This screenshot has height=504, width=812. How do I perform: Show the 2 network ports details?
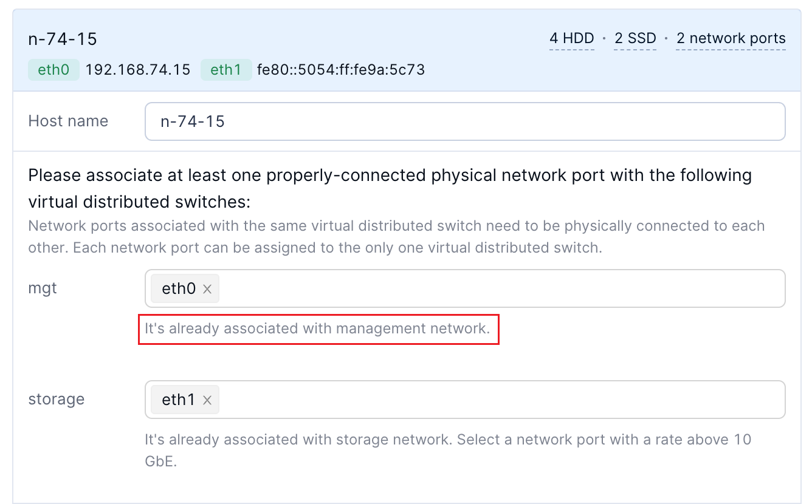(x=731, y=39)
